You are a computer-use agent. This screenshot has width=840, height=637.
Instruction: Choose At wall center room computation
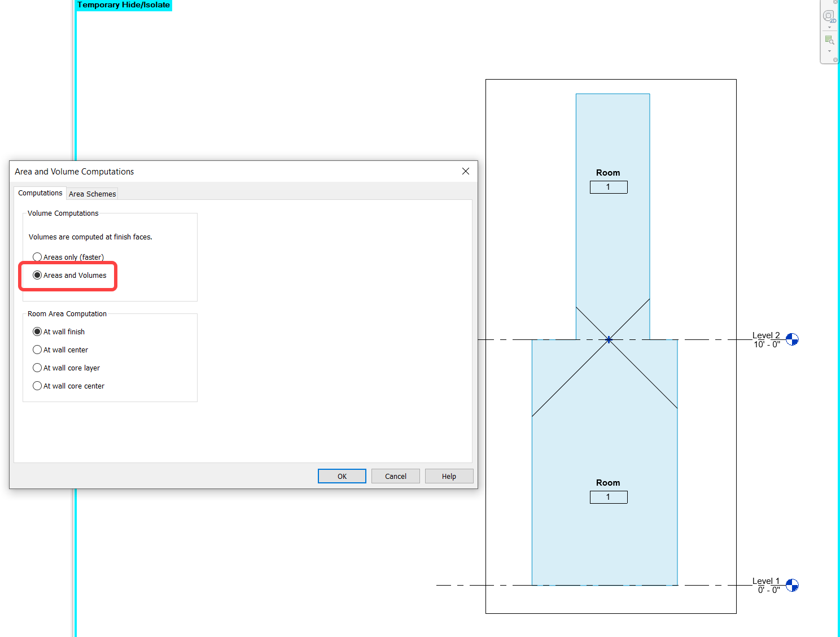click(x=37, y=350)
